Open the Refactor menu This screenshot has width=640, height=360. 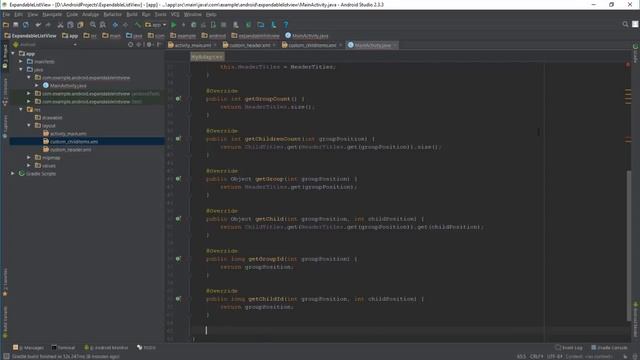point(113,14)
